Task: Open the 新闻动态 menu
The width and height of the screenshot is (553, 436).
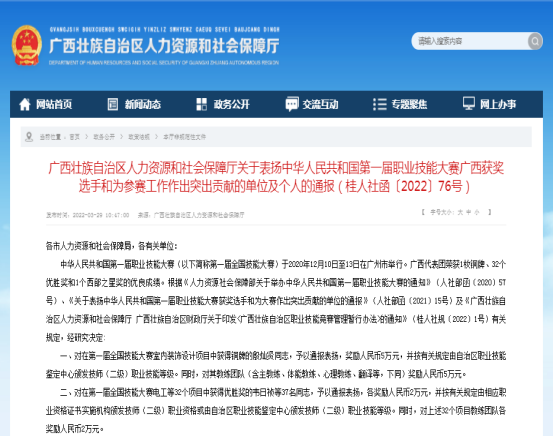Action: 142,104
